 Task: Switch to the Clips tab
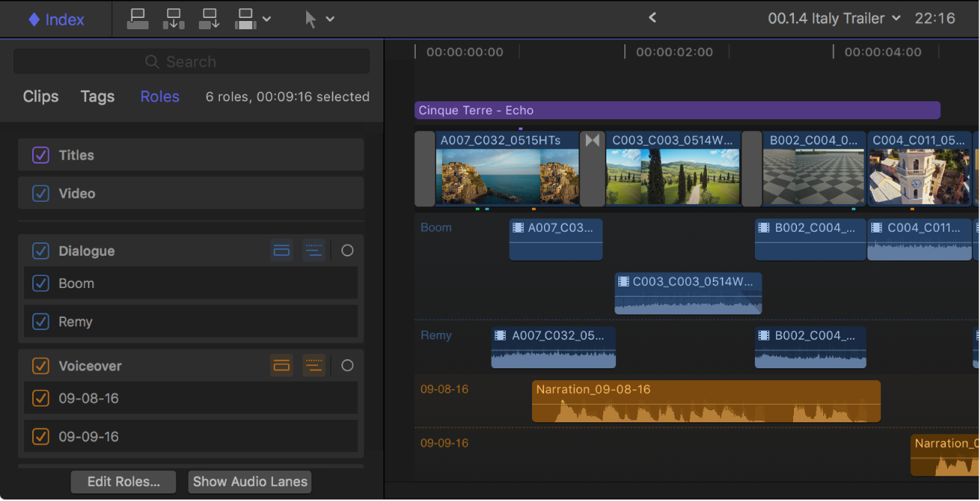pyautogui.click(x=40, y=96)
